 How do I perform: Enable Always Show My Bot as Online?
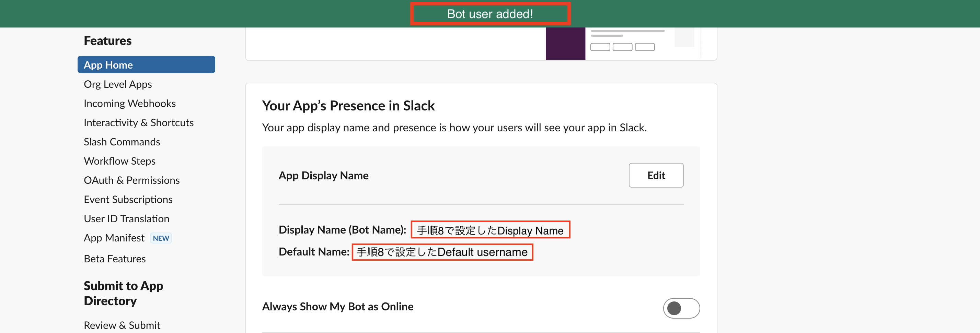pyautogui.click(x=681, y=308)
